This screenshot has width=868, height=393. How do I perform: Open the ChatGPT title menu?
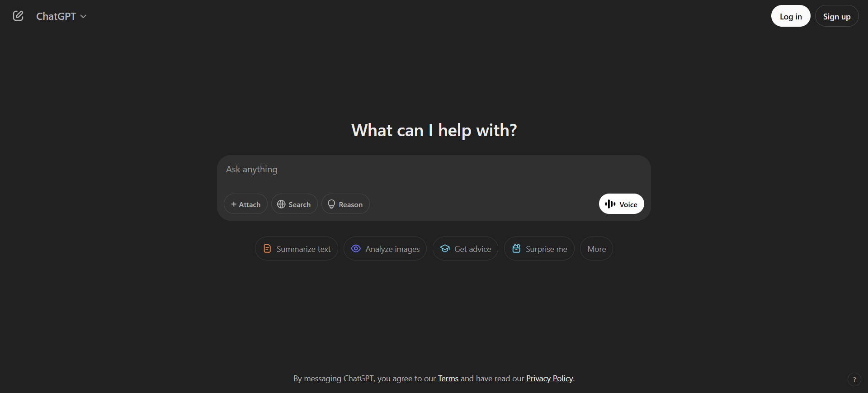61,17
